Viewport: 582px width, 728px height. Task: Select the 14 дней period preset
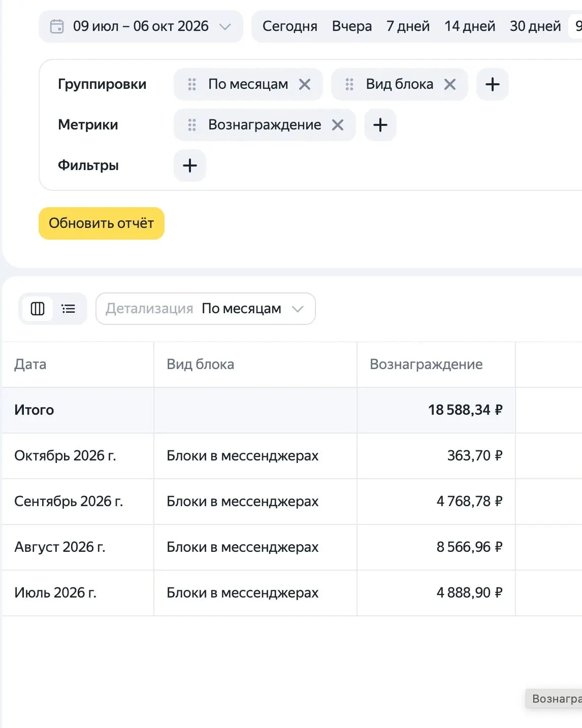pos(470,26)
